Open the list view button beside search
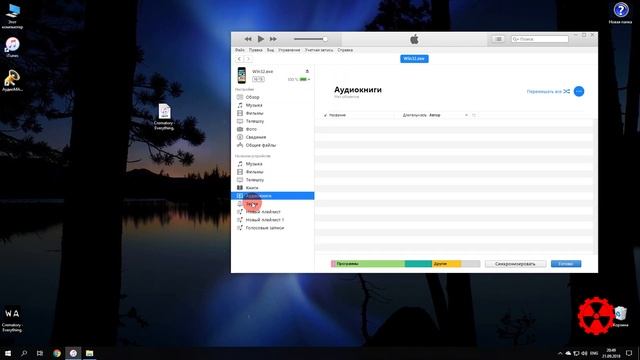 pyautogui.click(x=498, y=39)
